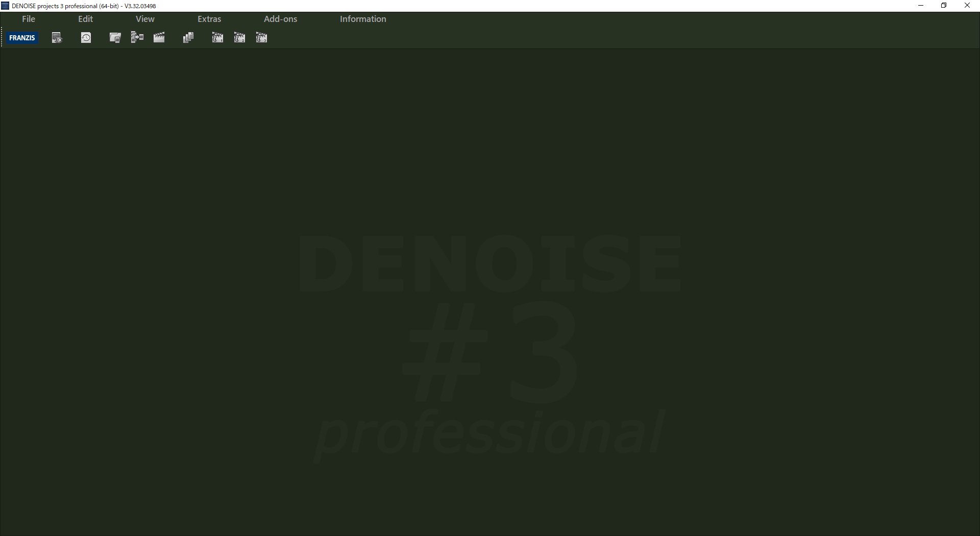Open the Add-ons menu
The image size is (980, 536).
tap(280, 19)
